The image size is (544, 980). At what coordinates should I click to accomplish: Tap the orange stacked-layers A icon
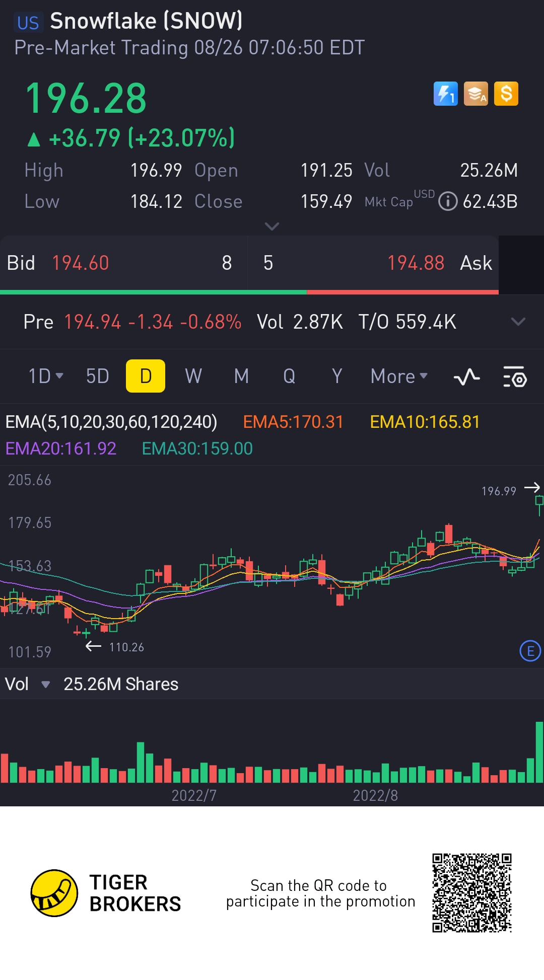(476, 94)
